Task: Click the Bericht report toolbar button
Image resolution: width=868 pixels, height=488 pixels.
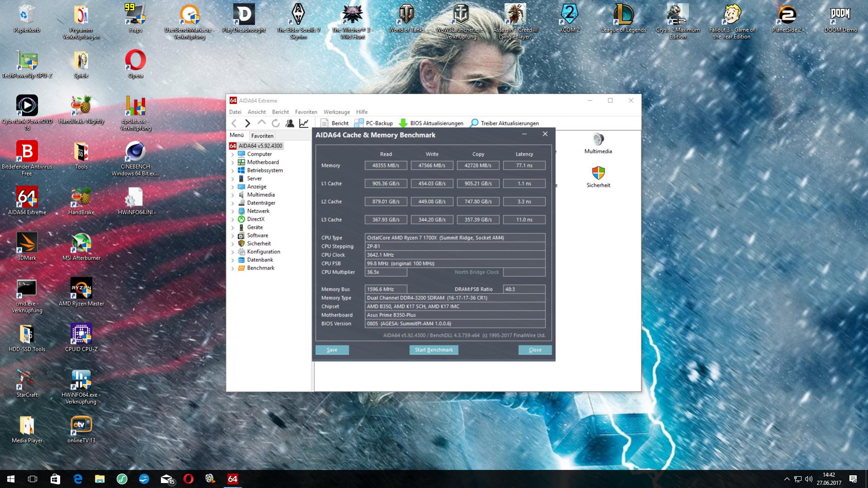Action: [334, 123]
